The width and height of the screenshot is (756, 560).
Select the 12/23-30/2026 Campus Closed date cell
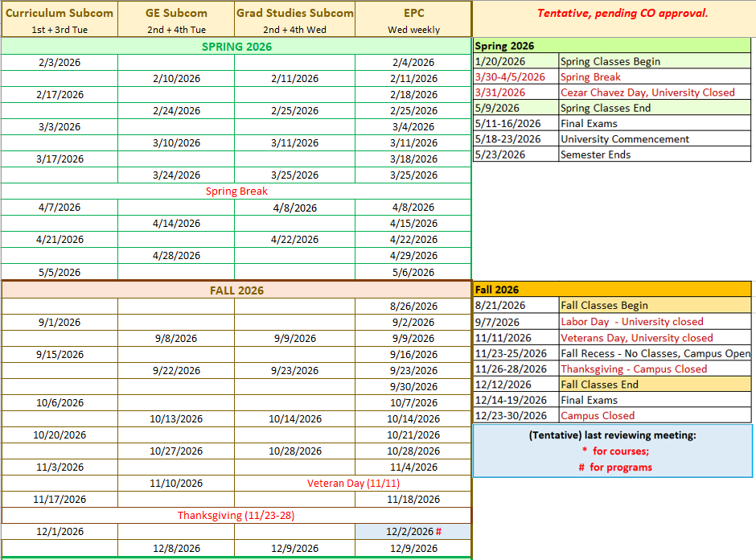pos(516,416)
